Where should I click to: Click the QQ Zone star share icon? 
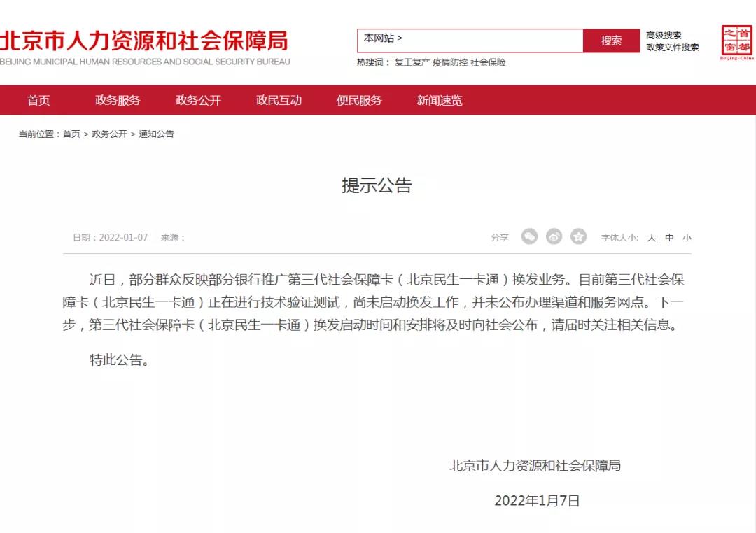click(x=578, y=237)
